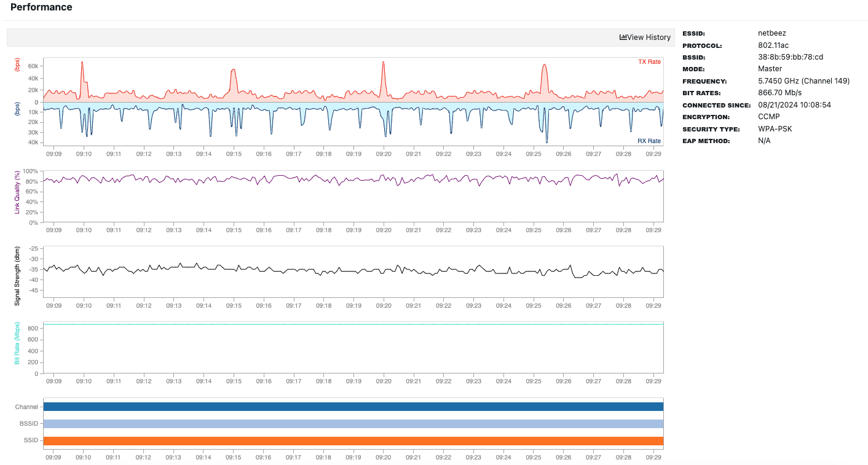The height and width of the screenshot is (465, 868).
Task: Select the orange SSID timeline bar
Action: 353,441
